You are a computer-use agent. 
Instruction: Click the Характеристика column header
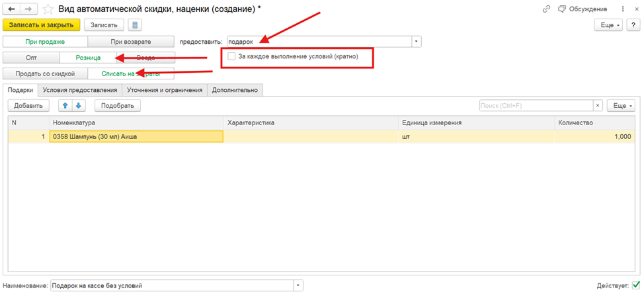[311, 123]
